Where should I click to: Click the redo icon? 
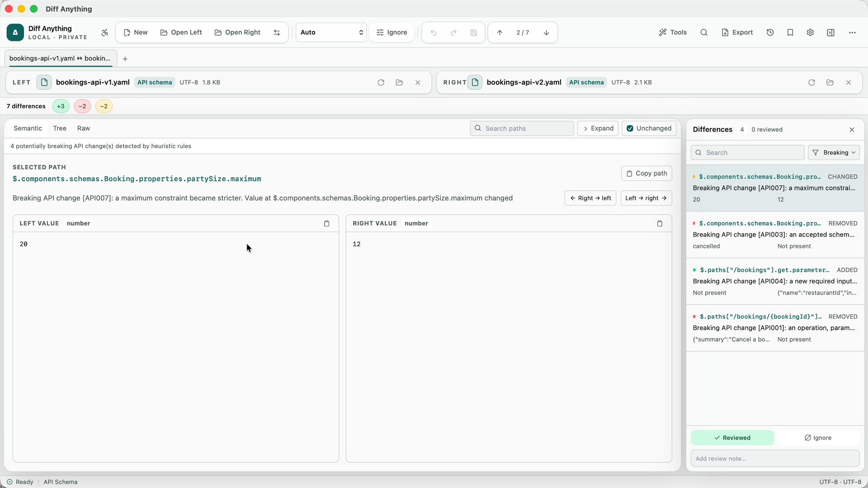[453, 33]
